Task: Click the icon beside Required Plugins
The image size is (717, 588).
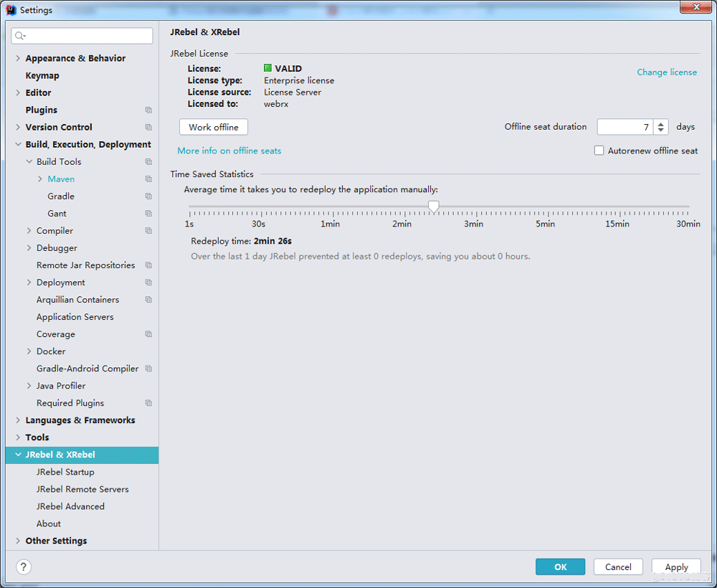Action: click(148, 403)
